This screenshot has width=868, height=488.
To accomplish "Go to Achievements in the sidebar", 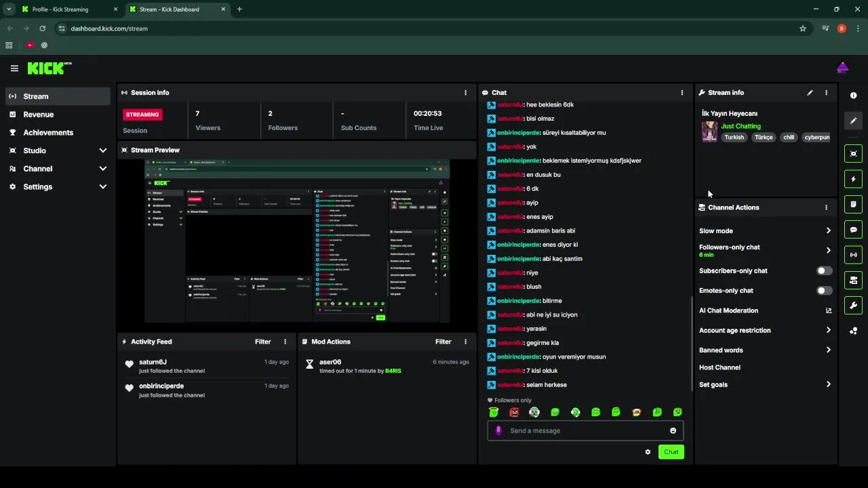I will [x=58, y=133].
